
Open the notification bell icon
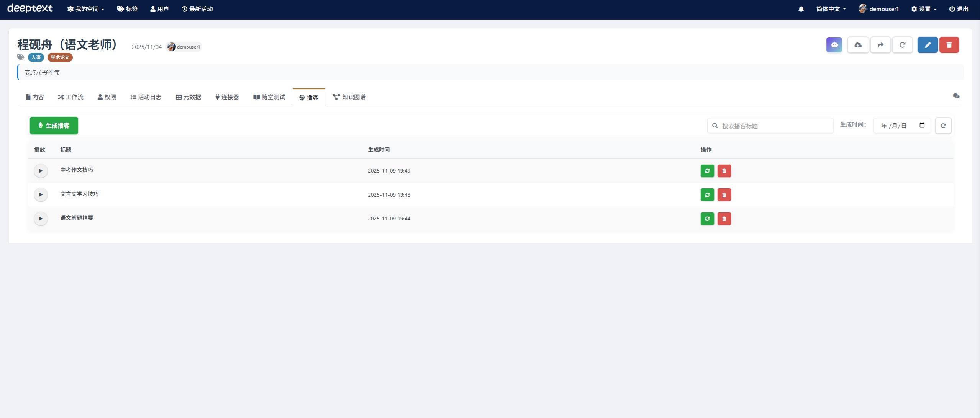801,9
